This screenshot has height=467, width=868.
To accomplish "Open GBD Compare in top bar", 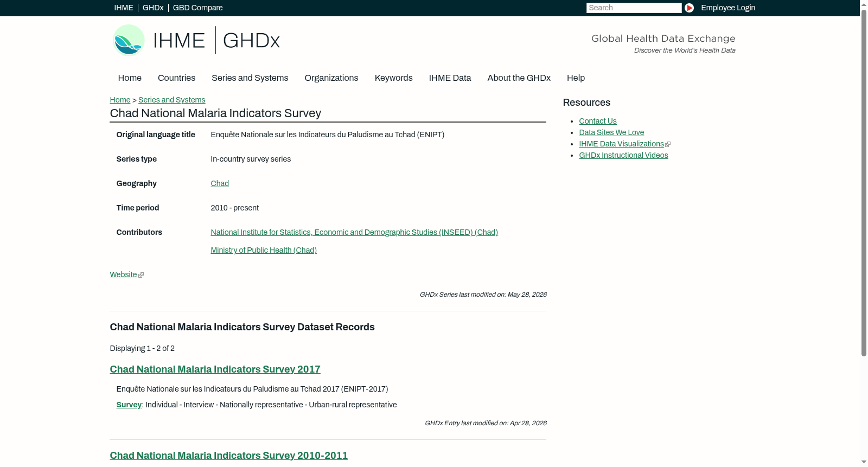I will point(197,8).
